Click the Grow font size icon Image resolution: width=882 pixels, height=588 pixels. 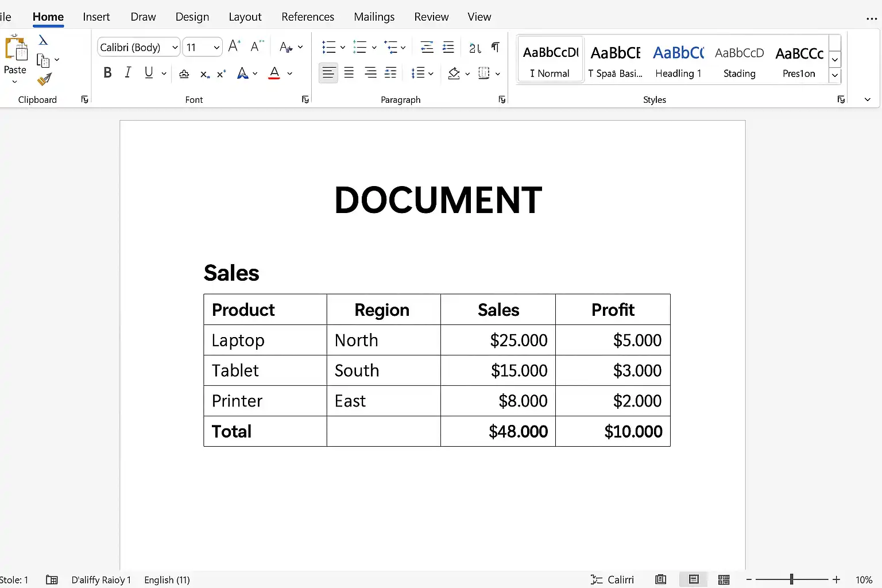tap(234, 47)
